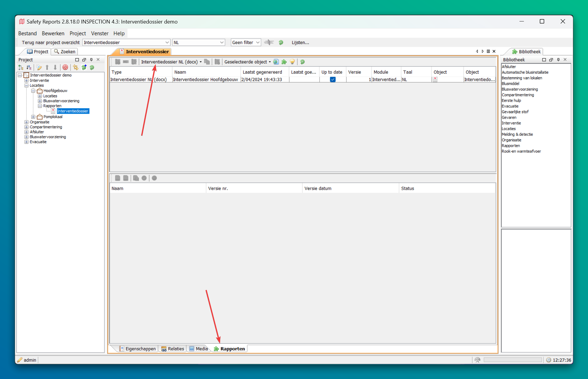Open the Geen filter dropdown

pyautogui.click(x=246, y=43)
